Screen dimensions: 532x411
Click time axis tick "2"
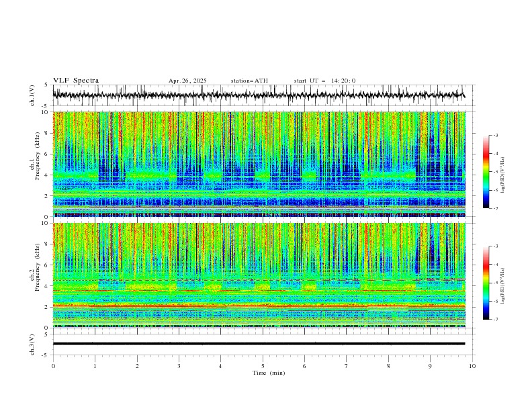137,366
